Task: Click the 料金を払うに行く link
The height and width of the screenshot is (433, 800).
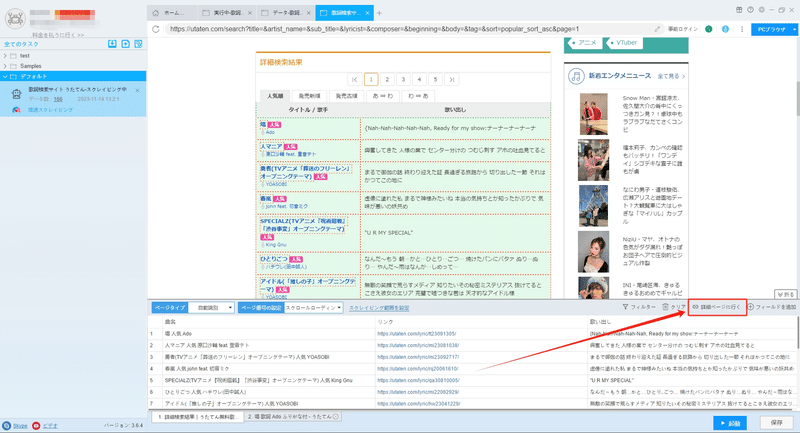Action: tap(58, 35)
